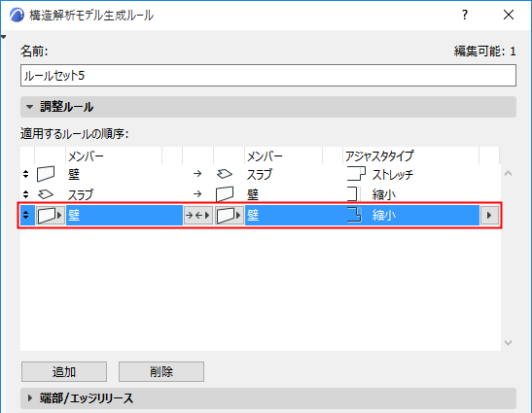Screen dimensions: 532x413
Task: Click the arrow icon in the スラブ→壁 row
Action: click(x=197, y=194)
